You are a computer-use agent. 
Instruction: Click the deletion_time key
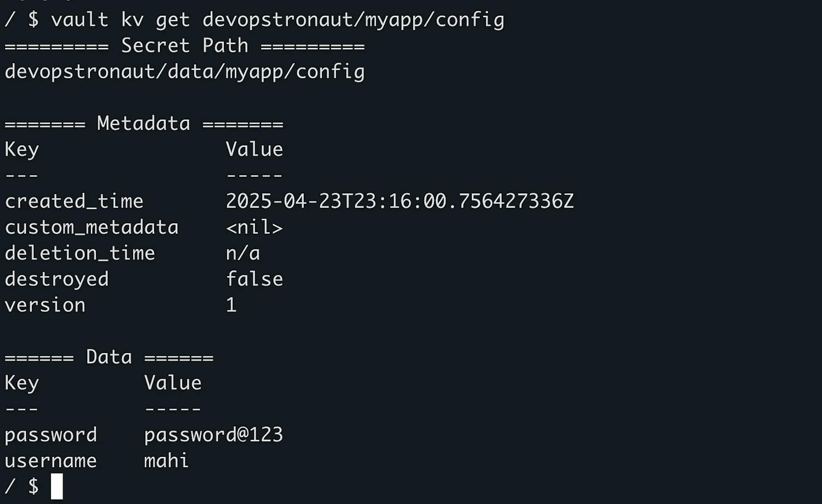click(x=80, y=253)
